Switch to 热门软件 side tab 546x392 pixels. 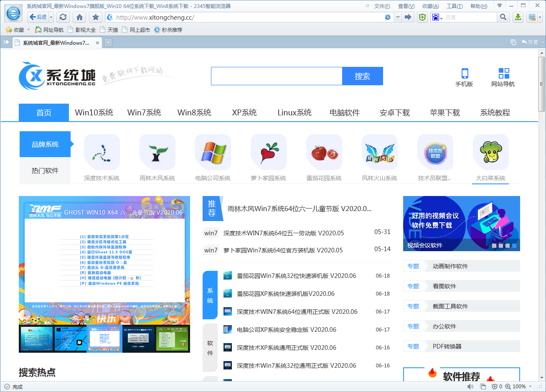click(45, 171)
